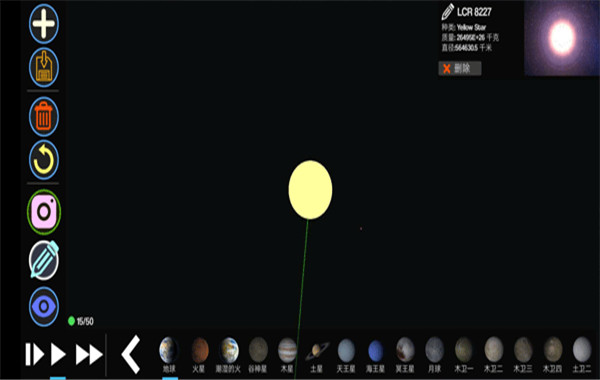This screenshot has height=380, width=600.
Task: Select the blue pencil edit tool
Action: pyautogui.click(x=44, y=260)
